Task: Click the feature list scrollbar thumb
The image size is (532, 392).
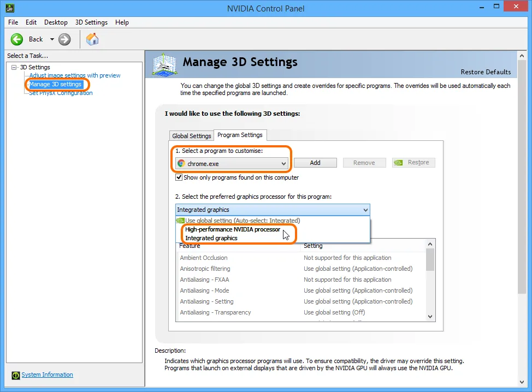Action: pyautogui.click(x=430, y=260)
